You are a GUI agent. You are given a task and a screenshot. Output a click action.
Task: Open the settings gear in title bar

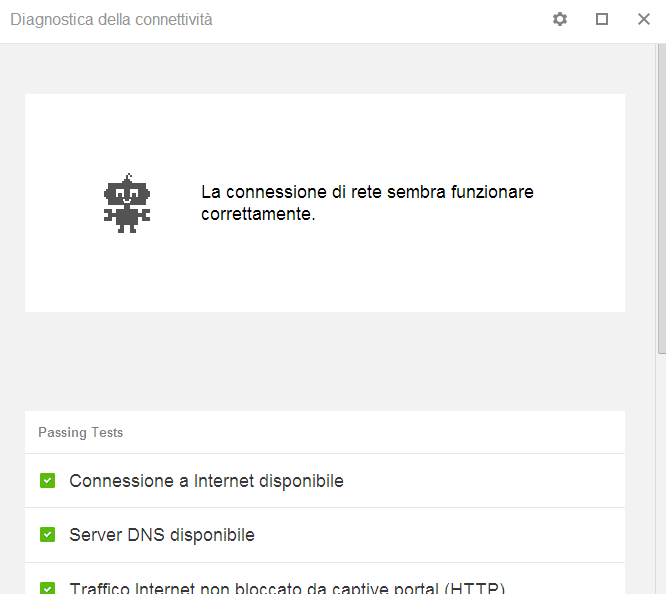pos(560,19)
